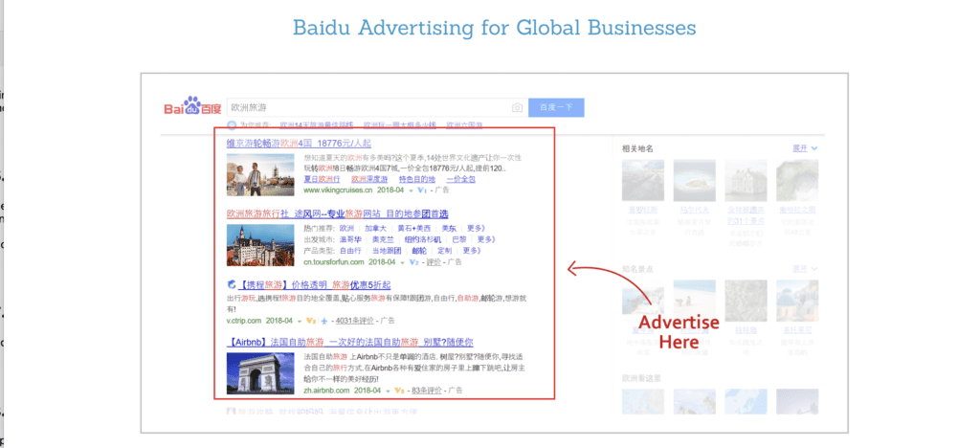Click 更多 in the 产品类型 row
This screenshot has width=980, height=448.
pyautogui.click(x=472, y=251)
